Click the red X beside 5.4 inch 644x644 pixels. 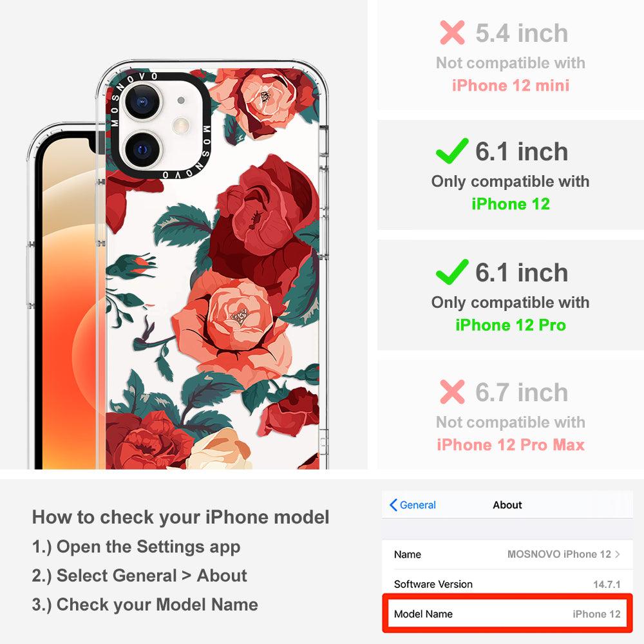(452, 32)
